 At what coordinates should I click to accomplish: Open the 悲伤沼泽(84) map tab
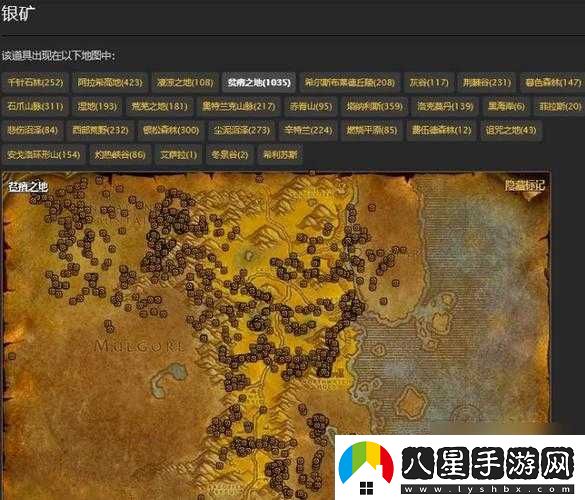tap(33, 130)
